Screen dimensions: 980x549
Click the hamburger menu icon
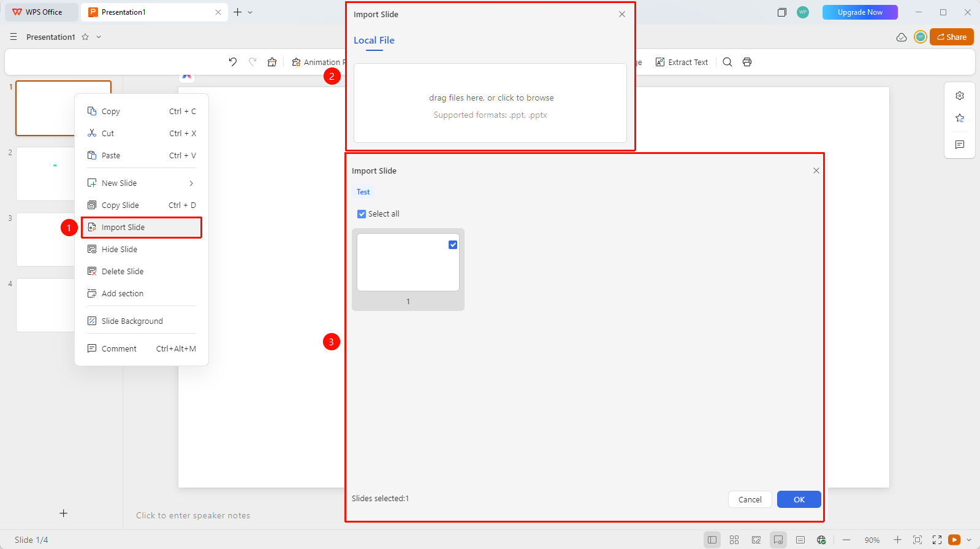[x=13, y=37]
